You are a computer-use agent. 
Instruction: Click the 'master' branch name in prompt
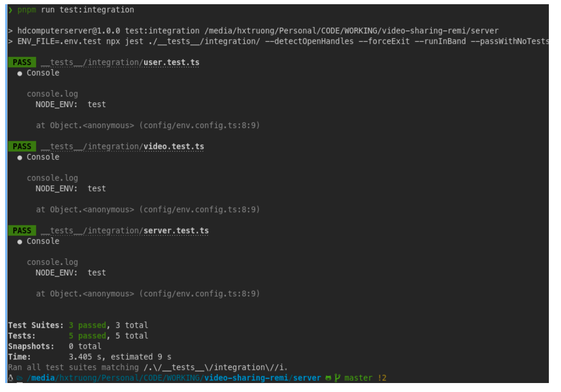358,378
